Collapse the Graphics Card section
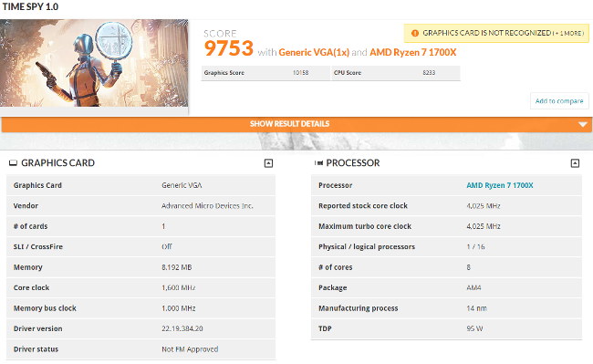This screenshot has width=593, height=364. [x=268, y=163]
